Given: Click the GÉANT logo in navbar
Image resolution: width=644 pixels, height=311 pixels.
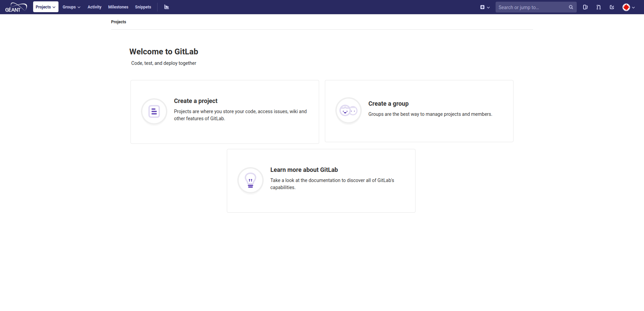Looking at the screenshot, I should [x=16, y=7].
